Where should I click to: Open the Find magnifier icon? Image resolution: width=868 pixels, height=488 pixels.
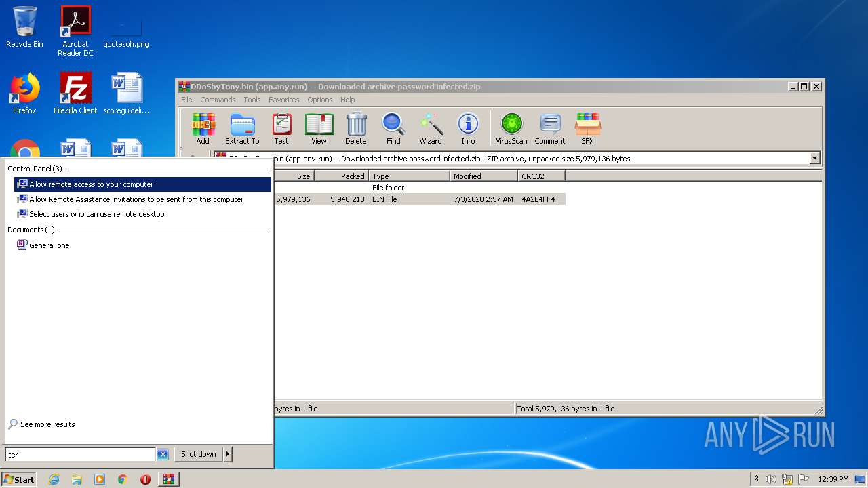393,129
